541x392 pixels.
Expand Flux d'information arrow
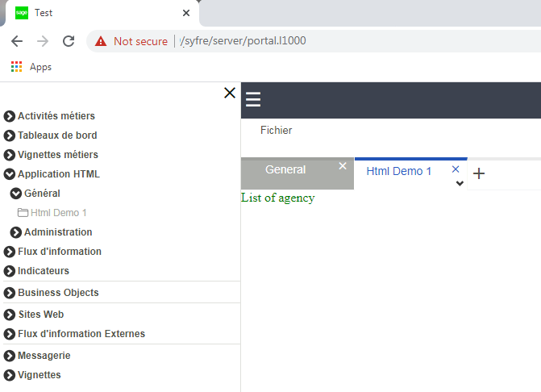point(10,252)
